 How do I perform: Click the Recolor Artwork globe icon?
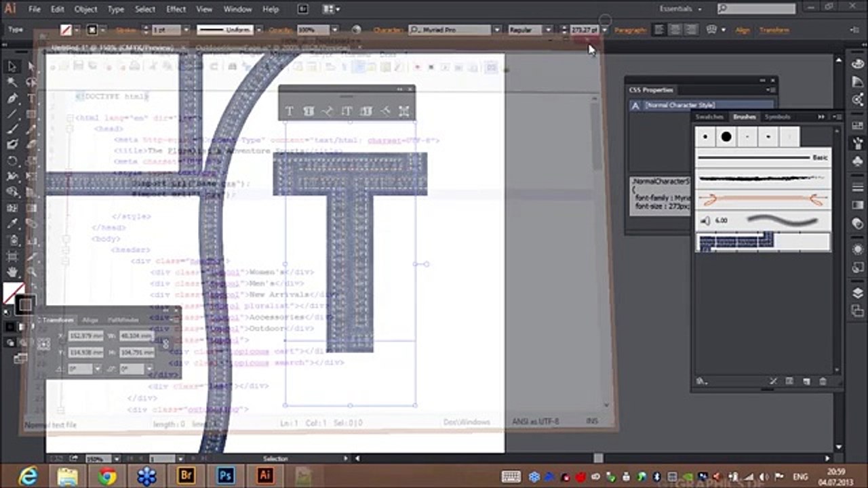(x=357, y=30)
